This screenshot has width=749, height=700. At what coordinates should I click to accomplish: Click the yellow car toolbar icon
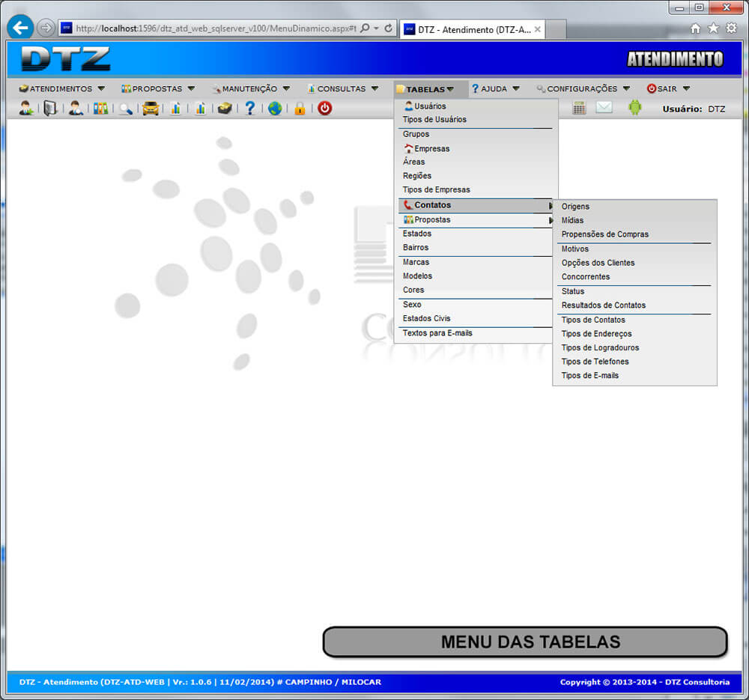pos(151,109)
